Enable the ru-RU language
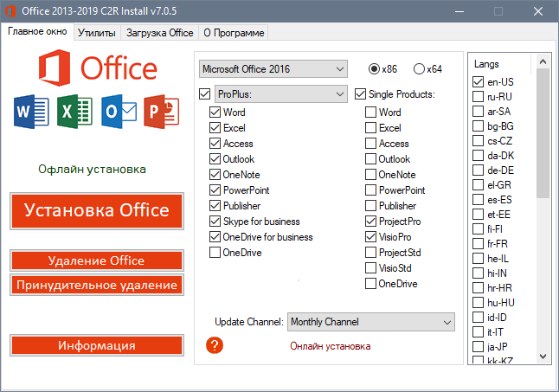The width and height of the screenshot is (559, 392). click(478, 97)
